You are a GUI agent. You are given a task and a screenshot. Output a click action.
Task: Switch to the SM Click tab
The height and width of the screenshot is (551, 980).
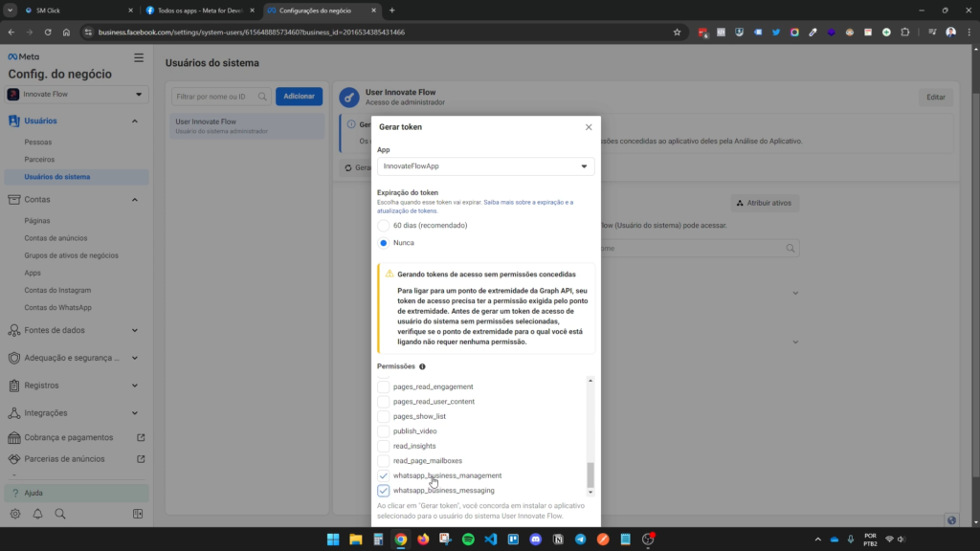[78, 11]
